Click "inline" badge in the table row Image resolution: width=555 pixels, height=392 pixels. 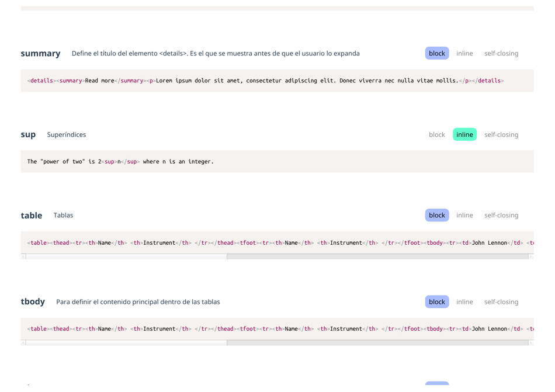pyautogui.click(x=464, y=215)
